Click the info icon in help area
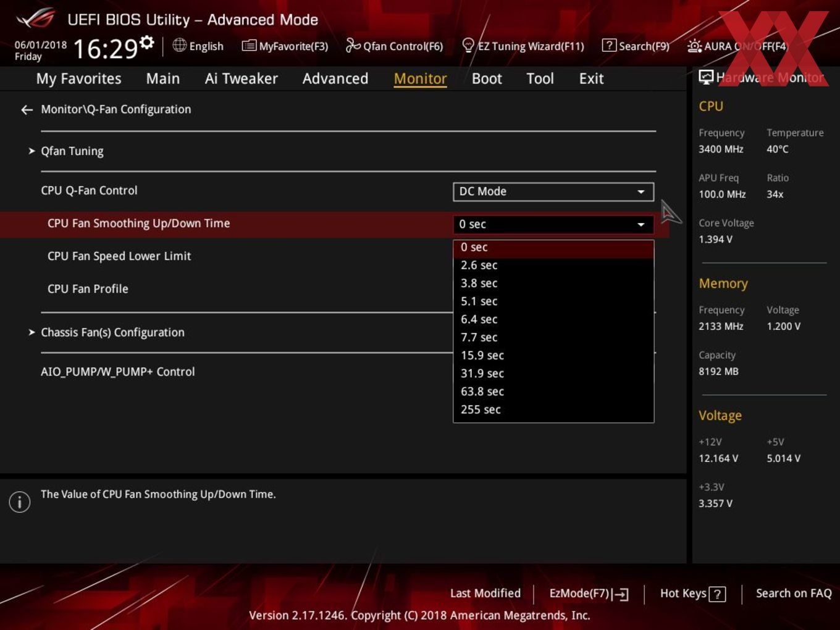This screenshot has width=840, height=630. coord(20,502)
